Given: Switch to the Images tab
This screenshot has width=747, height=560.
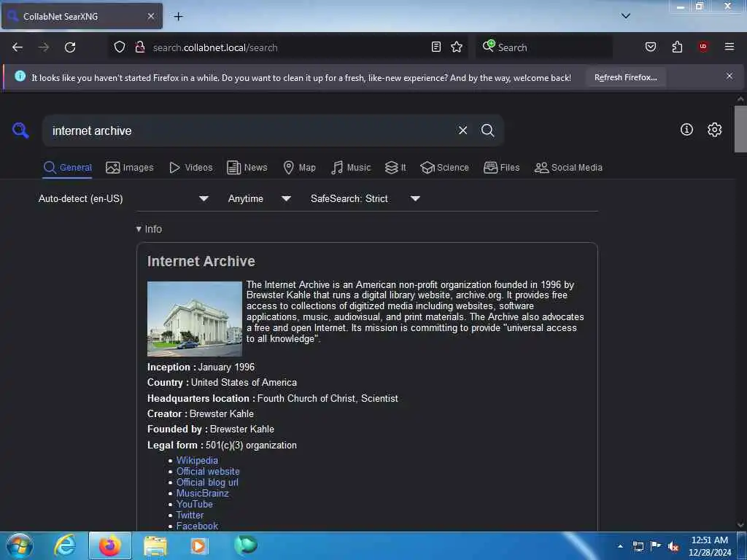Looking at the screenshot, I should click(x=130, y=168).
